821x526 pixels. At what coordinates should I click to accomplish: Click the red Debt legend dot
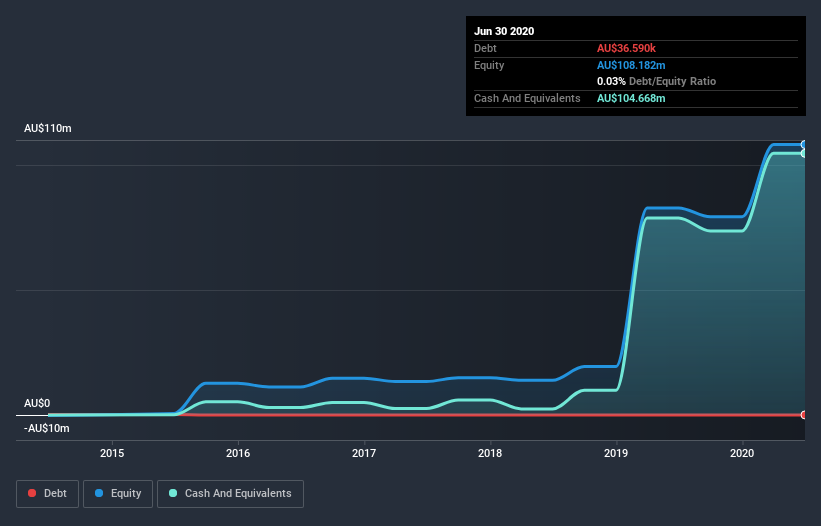pos(32,493)
